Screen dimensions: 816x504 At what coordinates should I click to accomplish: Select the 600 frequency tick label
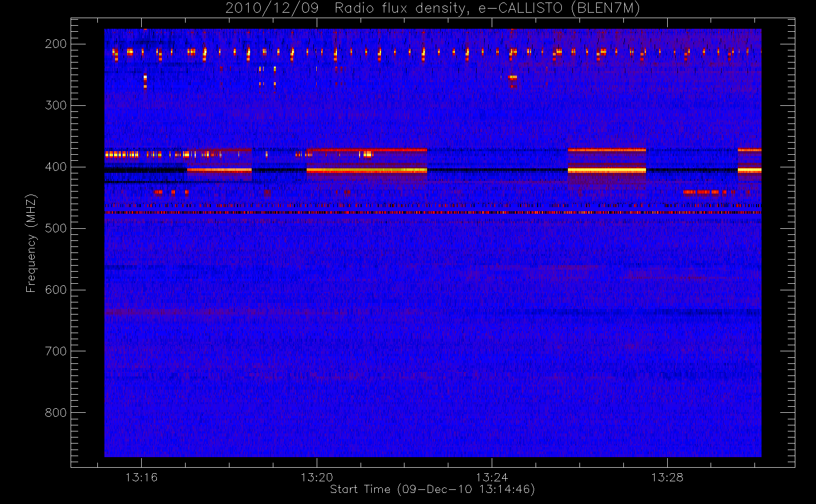[56, 290]
